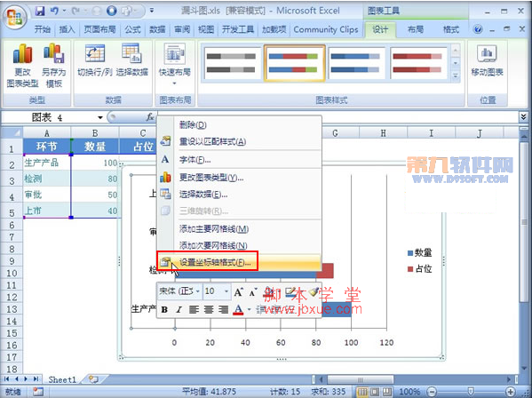
Task: Open font name dropdown in mini toolbar
Action: pos(198,291)
